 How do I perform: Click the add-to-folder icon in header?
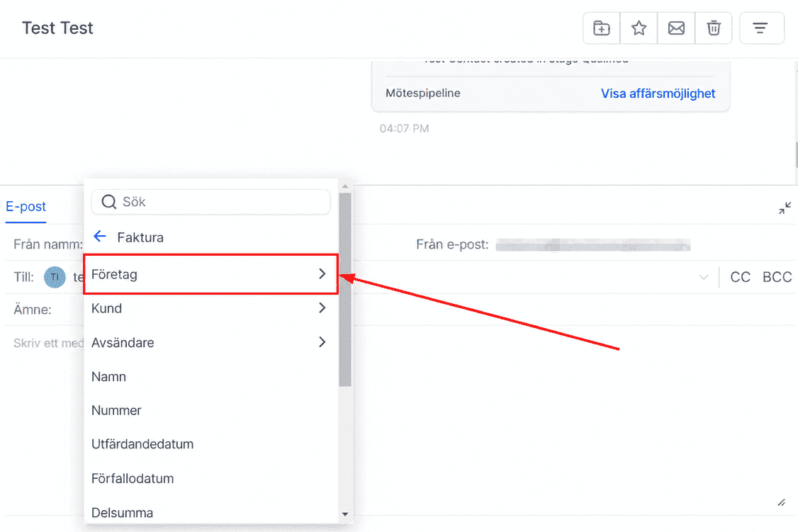(602, 28)
